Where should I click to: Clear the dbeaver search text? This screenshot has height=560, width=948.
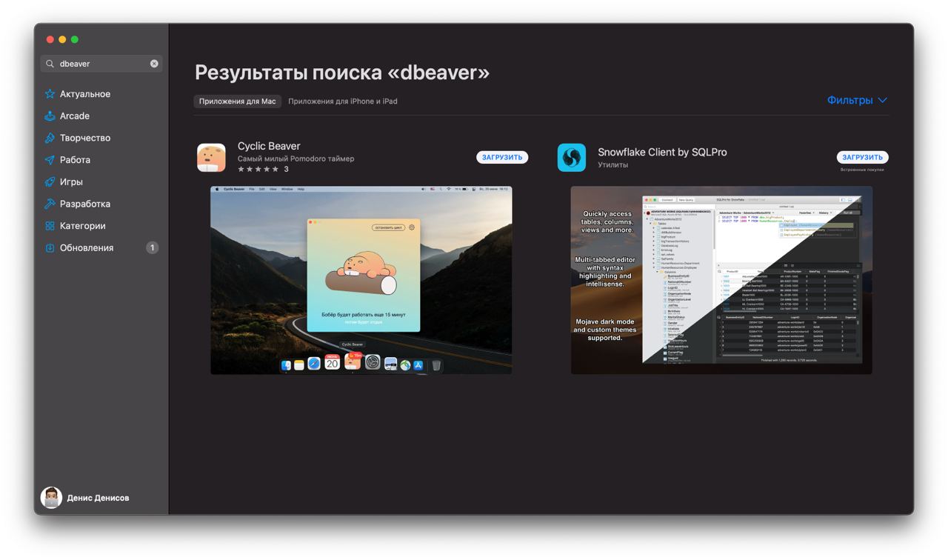point(154,64)
